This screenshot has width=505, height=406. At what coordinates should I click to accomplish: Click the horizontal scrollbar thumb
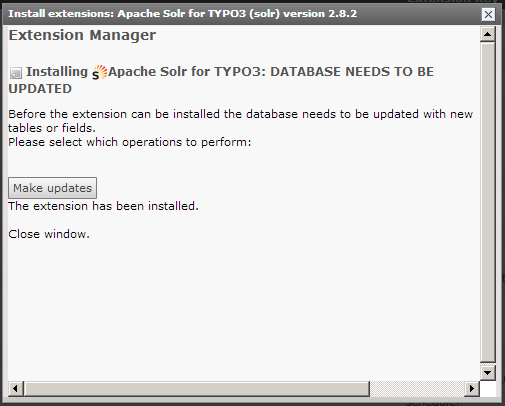click(197, 389)
